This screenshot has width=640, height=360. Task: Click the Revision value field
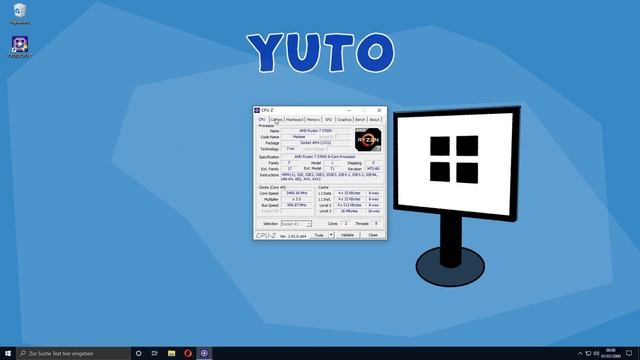[x=373, y=169]
